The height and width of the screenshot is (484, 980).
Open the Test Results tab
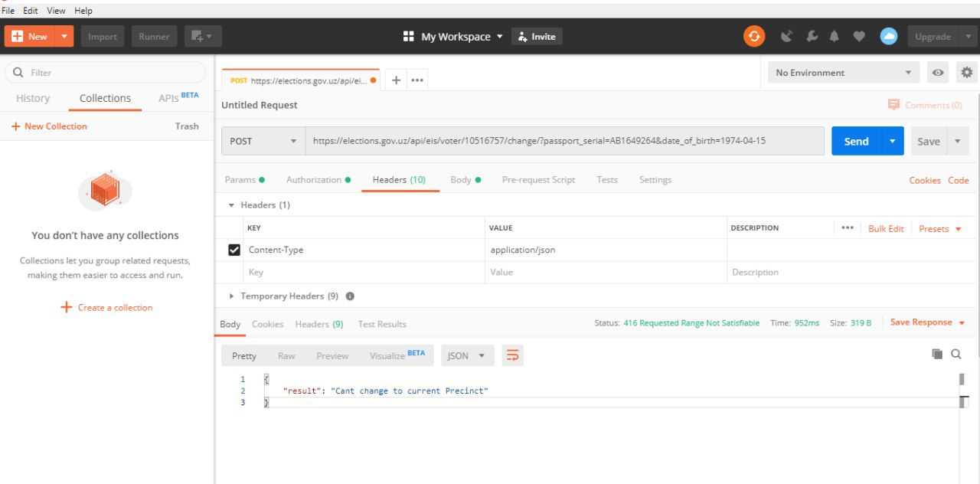coord(382,324)
